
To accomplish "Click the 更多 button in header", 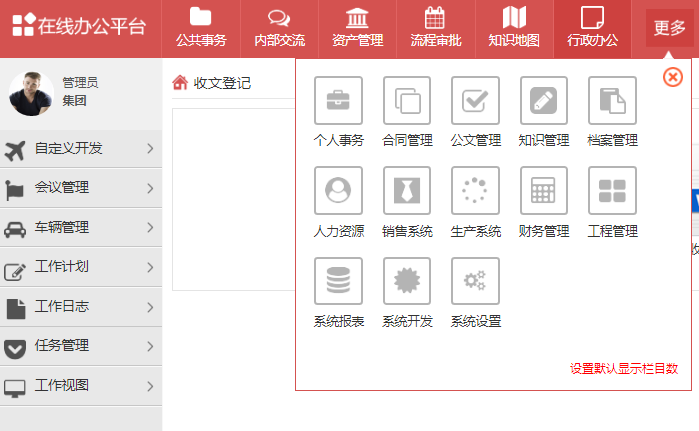I will 669,28.
